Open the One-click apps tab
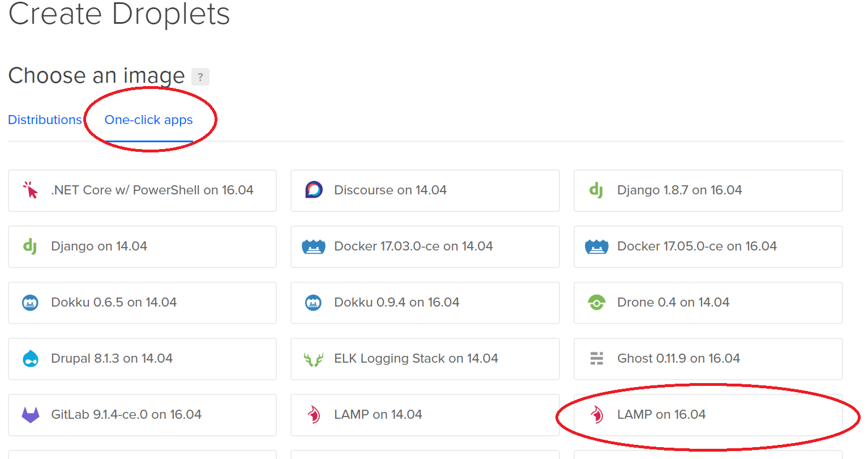The height and width of the screenshot is (459, 868). (x=148, y=120)
